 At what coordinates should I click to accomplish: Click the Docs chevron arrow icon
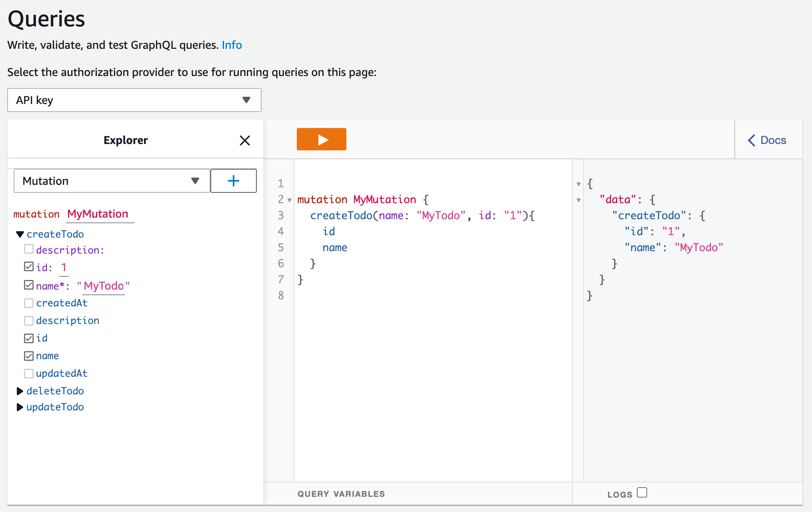click(752, 140)
